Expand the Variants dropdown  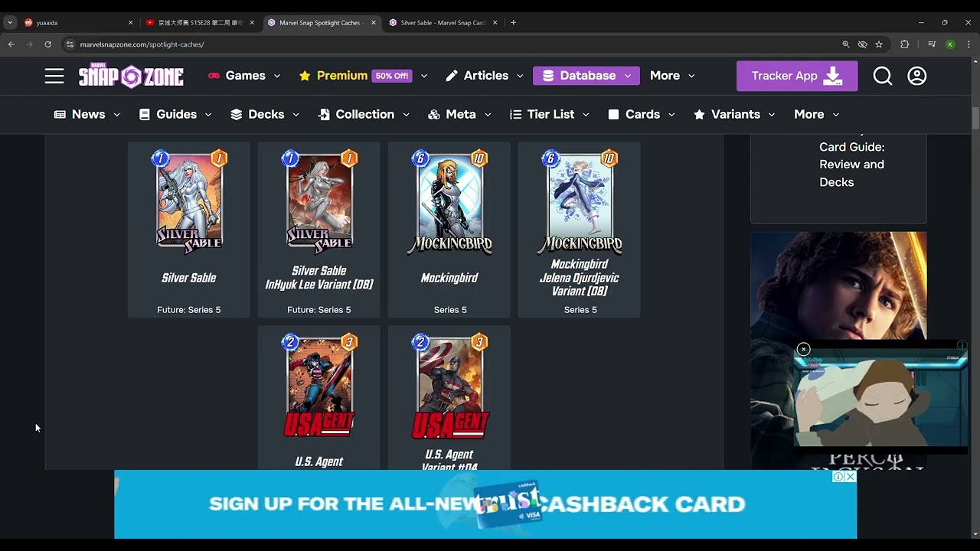pos(734,114)
